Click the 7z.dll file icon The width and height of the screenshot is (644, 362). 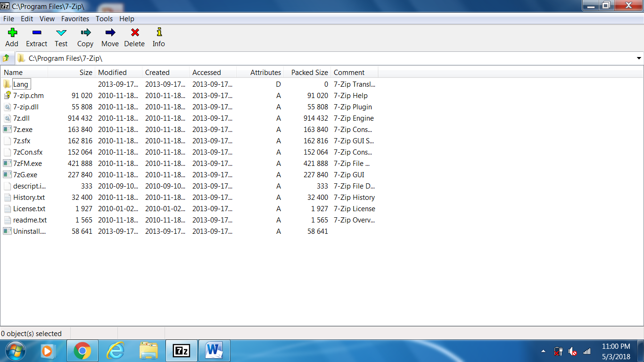coord(7,118)
